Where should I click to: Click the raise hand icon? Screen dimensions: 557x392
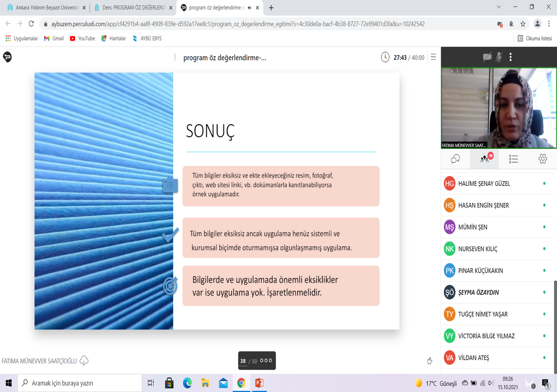click(430, 361)
